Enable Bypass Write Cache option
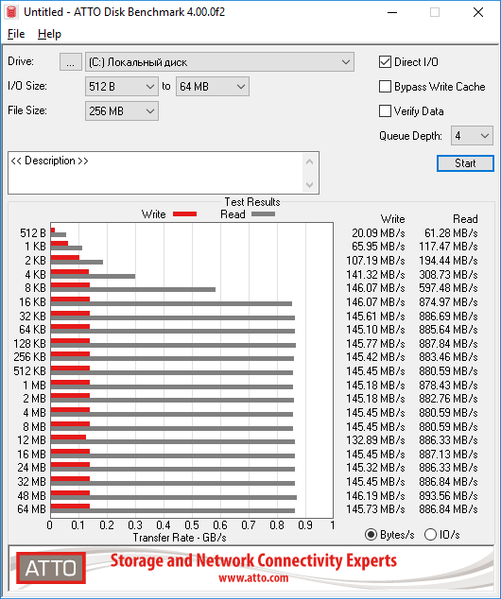Viewport: 501px width, 599px height. [x=385, y=87]
